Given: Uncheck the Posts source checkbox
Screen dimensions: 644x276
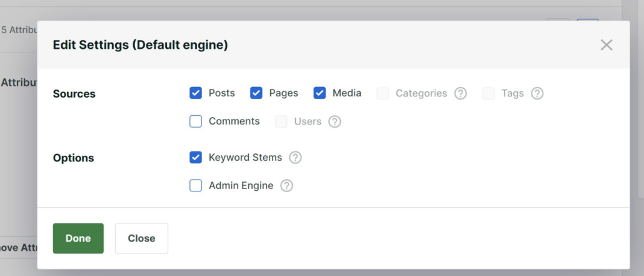Looking at the screenshot, I should [x=196, y=93].
